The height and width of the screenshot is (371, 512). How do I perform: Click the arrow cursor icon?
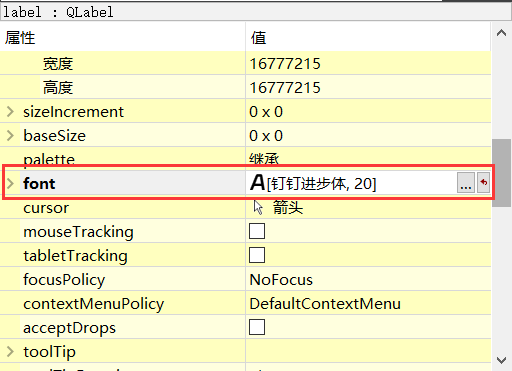tap(258, 207)
